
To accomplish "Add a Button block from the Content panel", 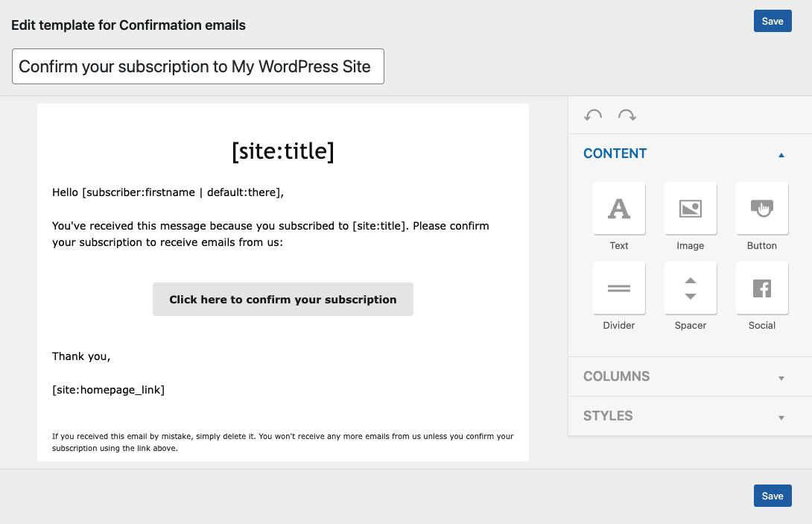I will click(761, 209).
